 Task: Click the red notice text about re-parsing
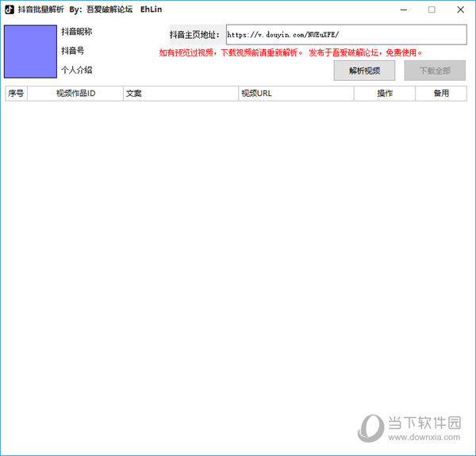pyautogui.click(x=290, y=53)
